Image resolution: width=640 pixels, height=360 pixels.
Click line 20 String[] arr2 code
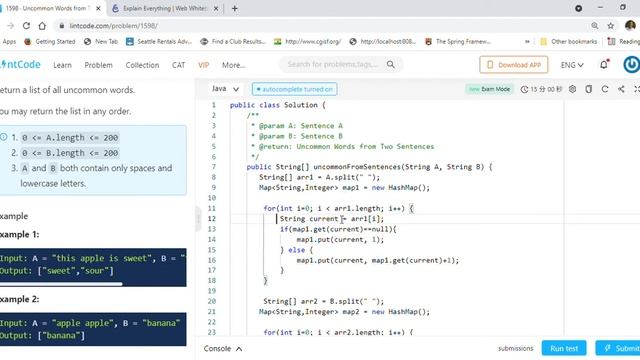(x=323, y=302)
